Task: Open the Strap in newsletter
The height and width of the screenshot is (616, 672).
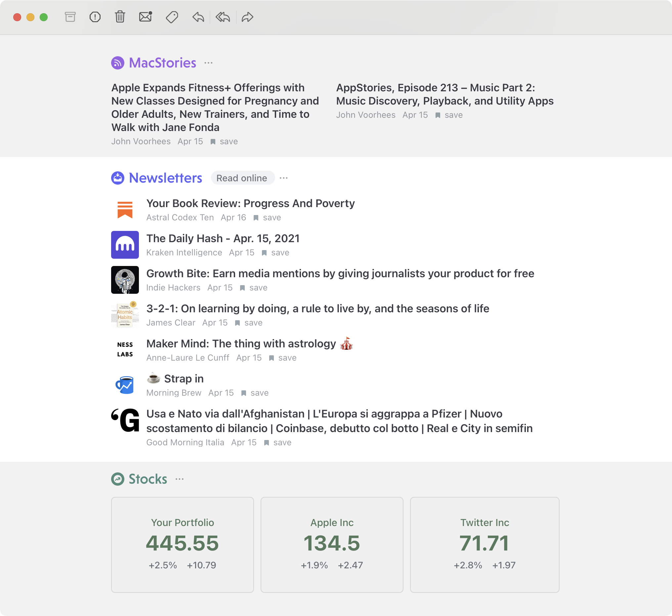Action: (x=175, y=378)
